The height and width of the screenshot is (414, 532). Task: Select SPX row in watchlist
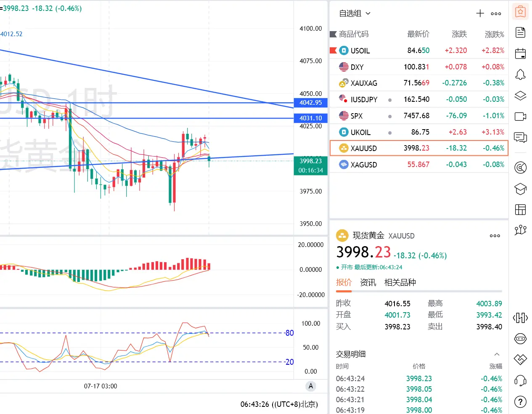tap(419, 116)
